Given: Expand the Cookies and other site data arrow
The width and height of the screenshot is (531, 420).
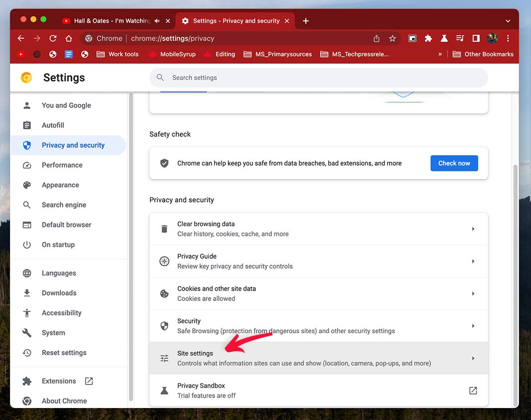Looking at the screenshot, I should pos(473,294).
